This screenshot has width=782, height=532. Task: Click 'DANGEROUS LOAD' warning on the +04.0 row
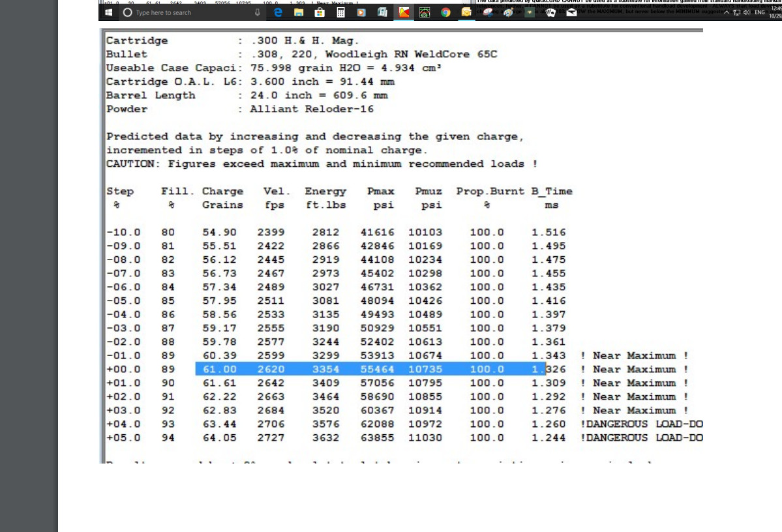[x=641, y=424]
